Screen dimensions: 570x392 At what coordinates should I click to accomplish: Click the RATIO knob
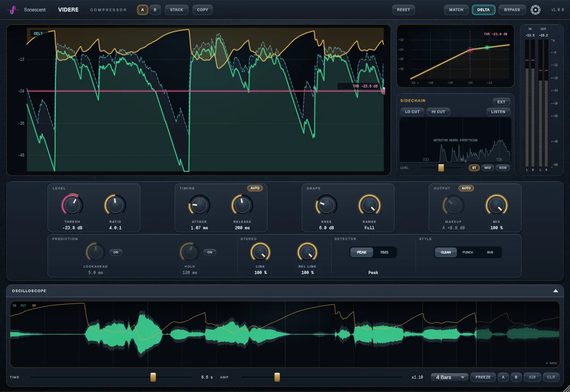115,205
